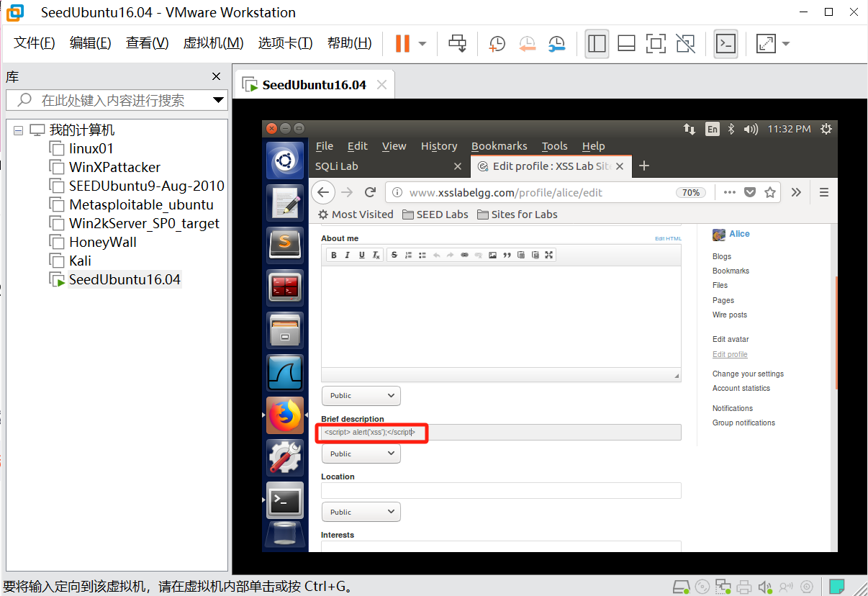Open Sublime Text from the Ubuntu dock
The image size is (868, 596).
pyautogui.click(x=285, y=245)
